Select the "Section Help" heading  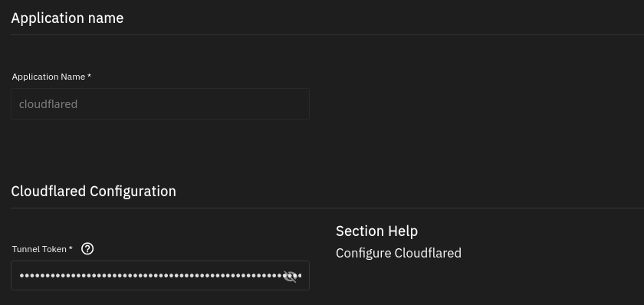pos(376,231)
